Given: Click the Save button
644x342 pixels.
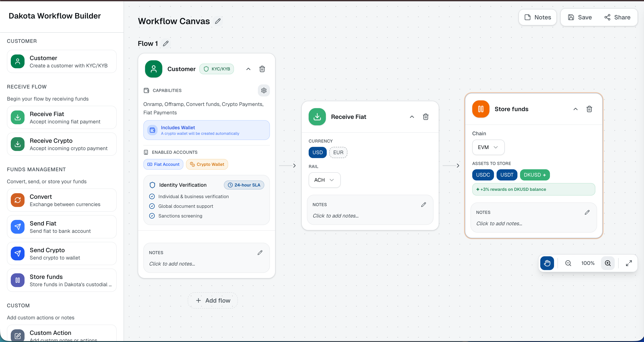Looking at the screenshot, I should [580, 17].
